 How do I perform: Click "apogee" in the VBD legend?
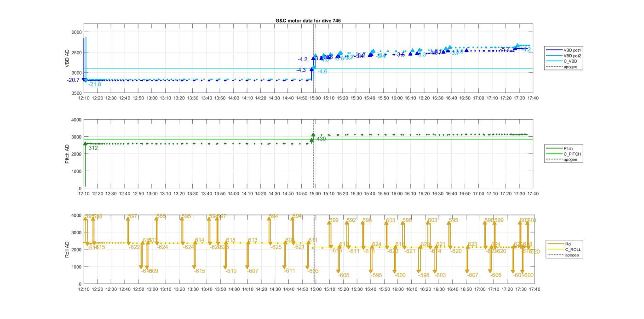570,67
